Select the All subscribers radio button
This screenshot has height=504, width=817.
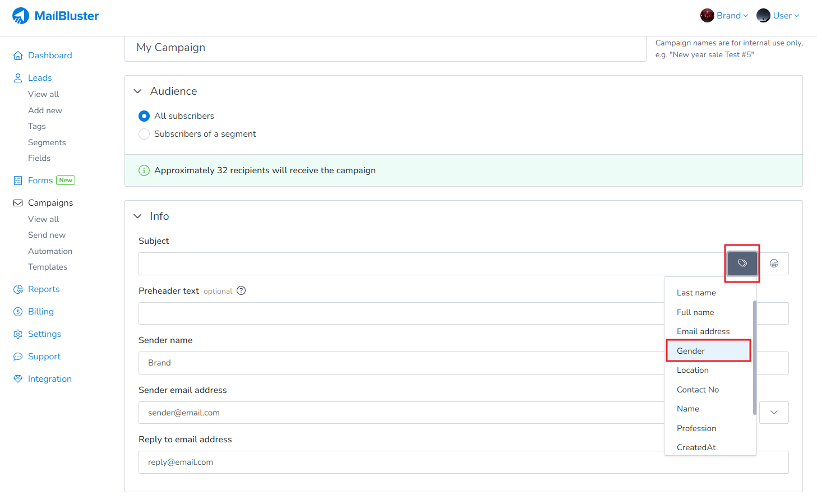tap(144, 116)
